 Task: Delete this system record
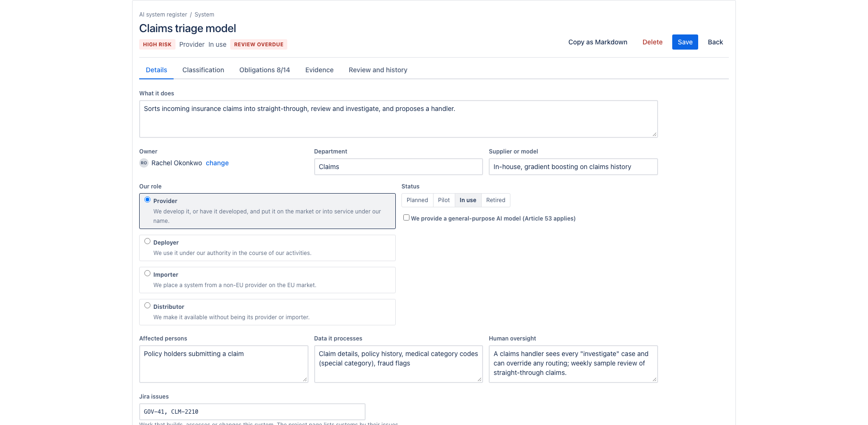(652, 42)
